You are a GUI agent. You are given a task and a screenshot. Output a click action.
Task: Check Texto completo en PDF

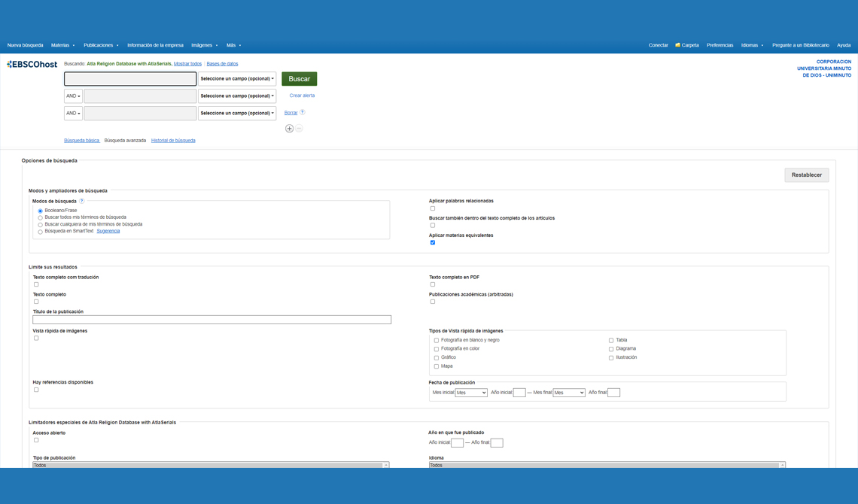pyautogui.click(x=432, y=284)
